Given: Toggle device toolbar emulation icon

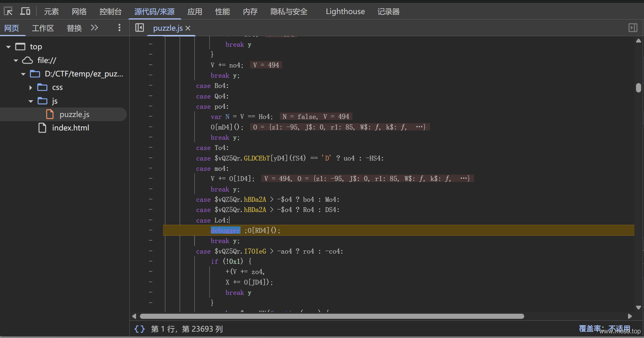Looking at the screenshot, I should tap(25, 12).
